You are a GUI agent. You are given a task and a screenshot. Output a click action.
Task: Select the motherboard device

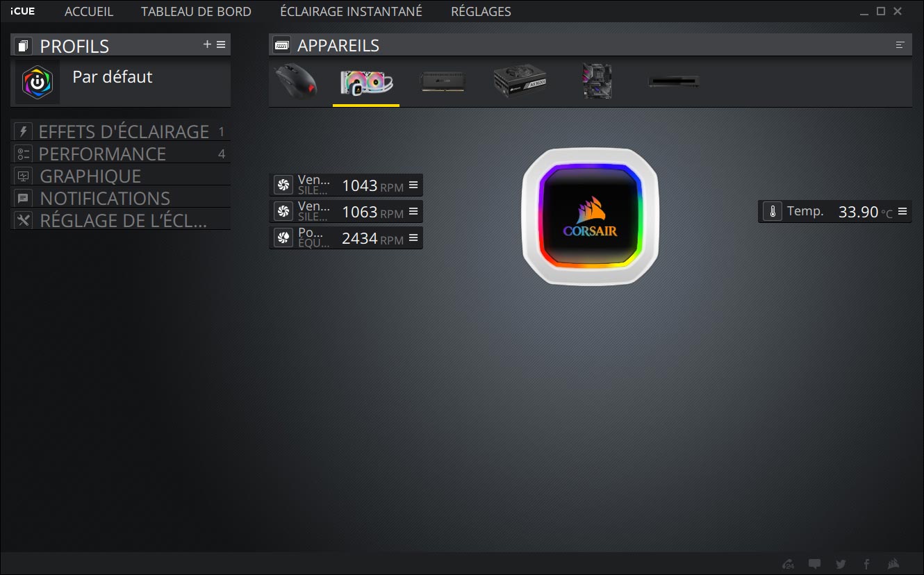[x=597, y=81]
